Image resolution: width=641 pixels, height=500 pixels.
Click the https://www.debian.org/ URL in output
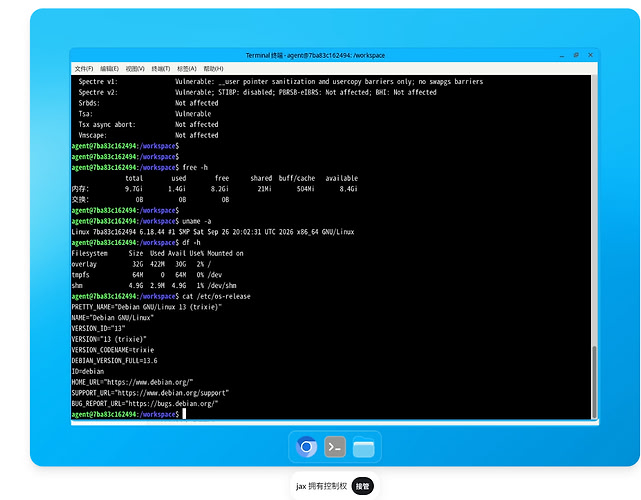[148, 382]
